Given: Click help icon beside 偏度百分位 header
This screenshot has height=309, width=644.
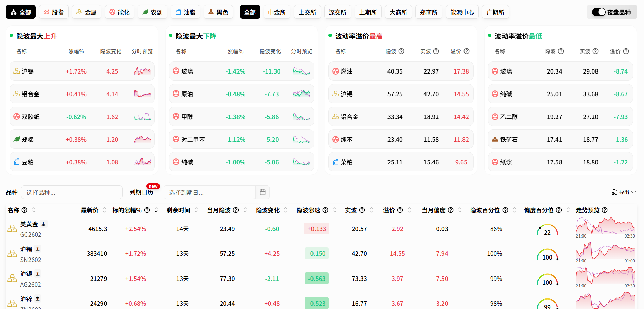Looking at the screenshot, I should (x=559, y=210).
